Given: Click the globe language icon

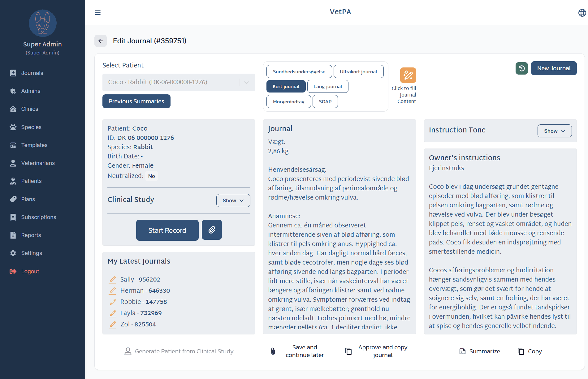Looking at the screenshot, I should coord(581,13).
